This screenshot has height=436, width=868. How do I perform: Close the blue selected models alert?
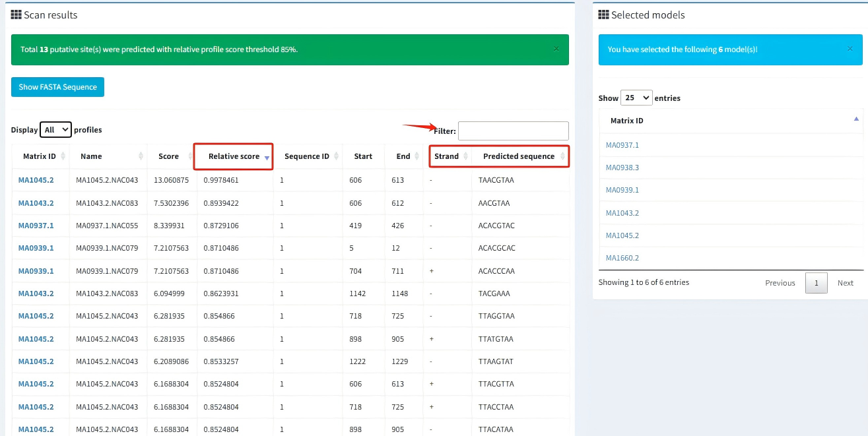click(x=850, y=49)
